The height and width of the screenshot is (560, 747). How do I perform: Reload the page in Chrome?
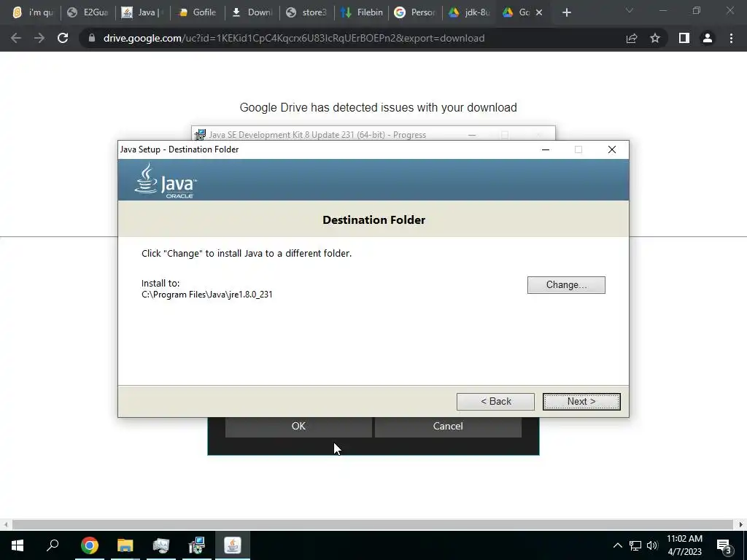tap(63, 38)
